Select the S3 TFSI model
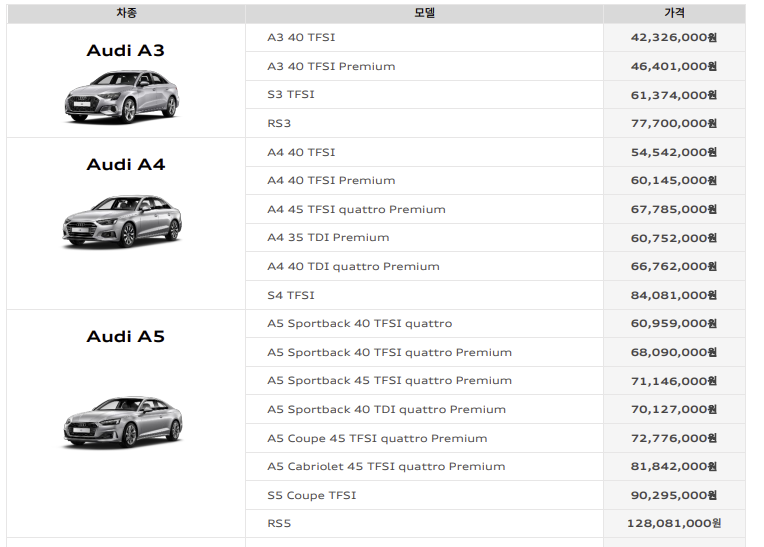 pyautogui.click(x=291, y=94)
